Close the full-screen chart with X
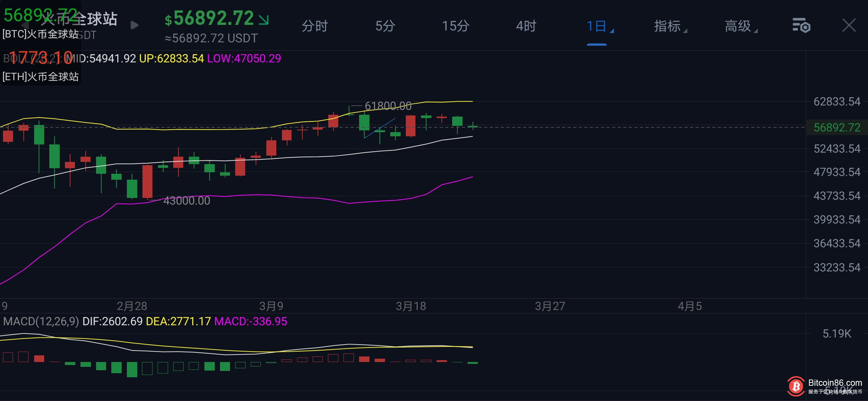The width and height of the screenshot is (868, 401). click(849, 25)
